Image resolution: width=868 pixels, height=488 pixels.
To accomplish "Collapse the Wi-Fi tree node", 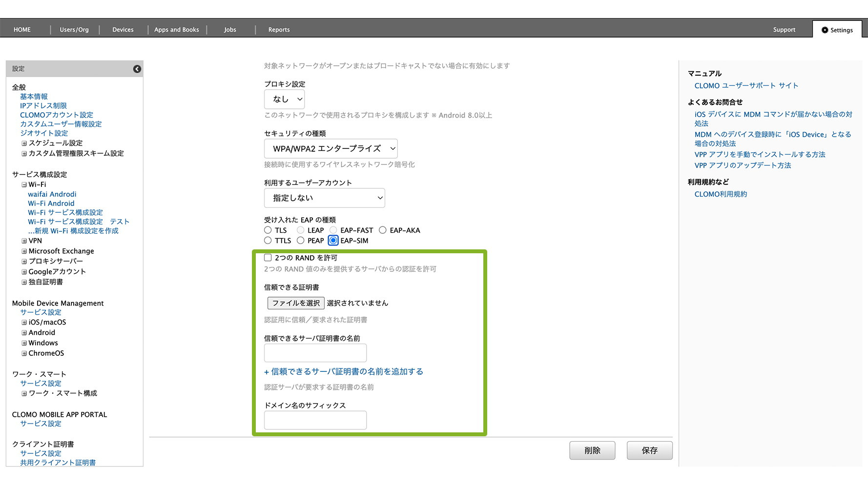I will coord(24,185).
